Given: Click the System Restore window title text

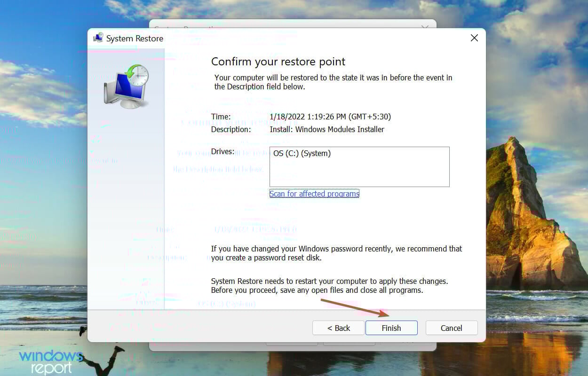Looking at the screenshot, I should (x=135, y=39).
